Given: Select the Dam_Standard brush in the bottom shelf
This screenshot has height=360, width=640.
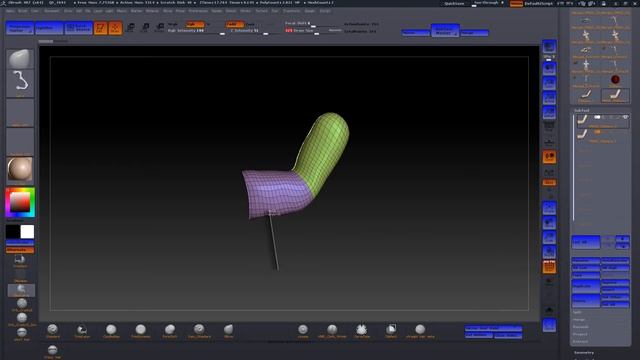Looking at the screenshot, I should tap(199, 331).
